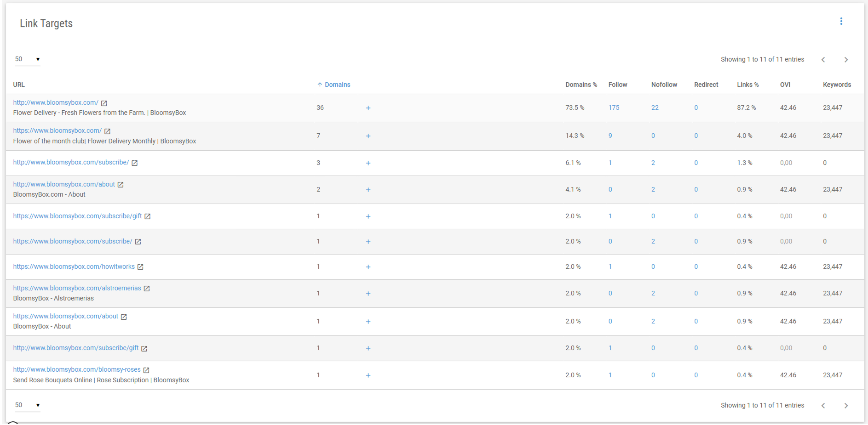This screenshot has height=425, width=868.
Task: Open the three-dot options menu for Link Targets
Action: 841,22
